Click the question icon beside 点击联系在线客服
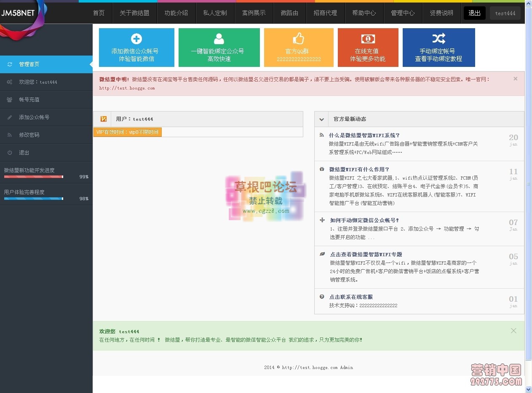 322,297
